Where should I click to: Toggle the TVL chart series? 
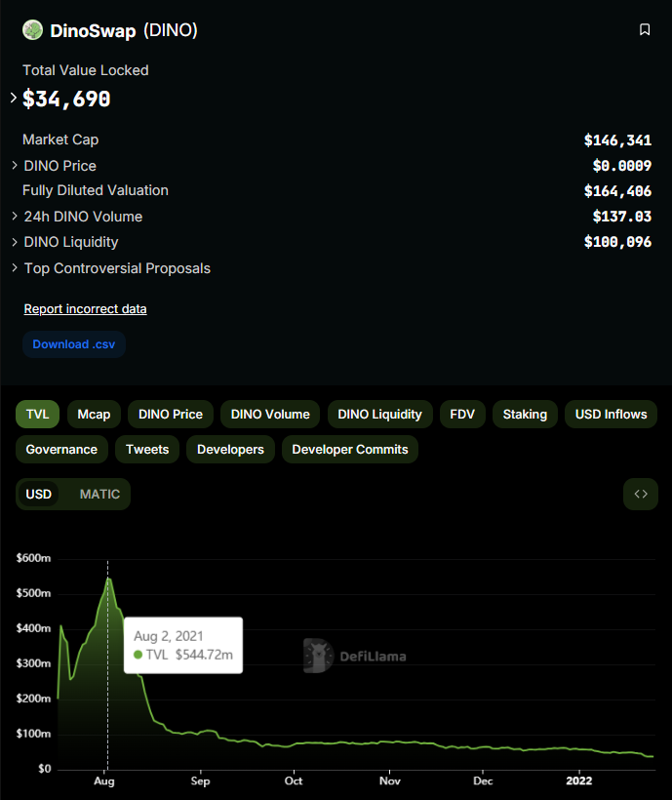[38, 415]
